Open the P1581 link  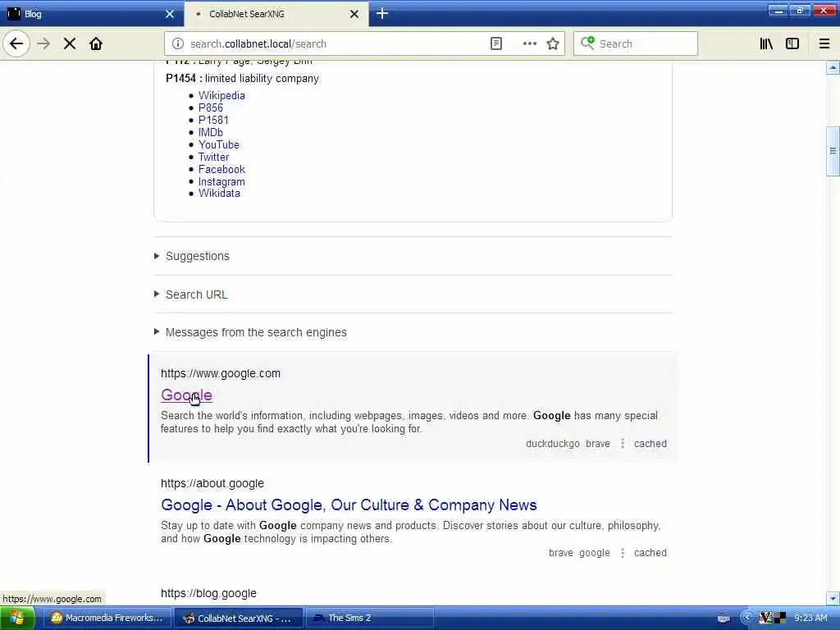[213, 120]
